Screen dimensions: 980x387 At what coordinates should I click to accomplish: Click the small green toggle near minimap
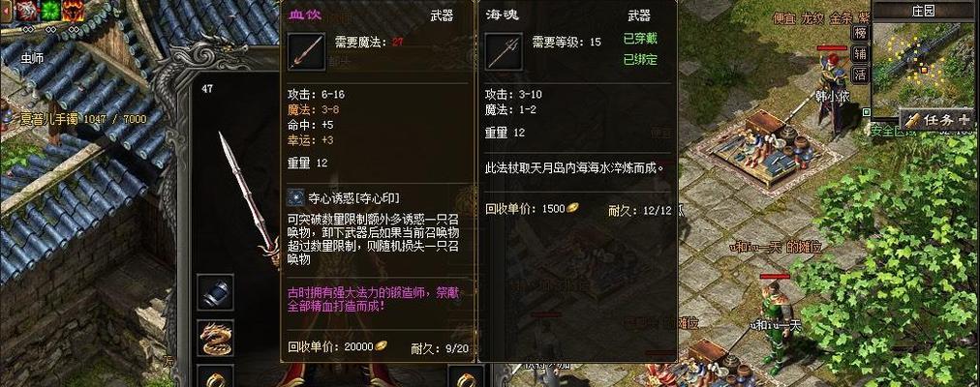867,113
